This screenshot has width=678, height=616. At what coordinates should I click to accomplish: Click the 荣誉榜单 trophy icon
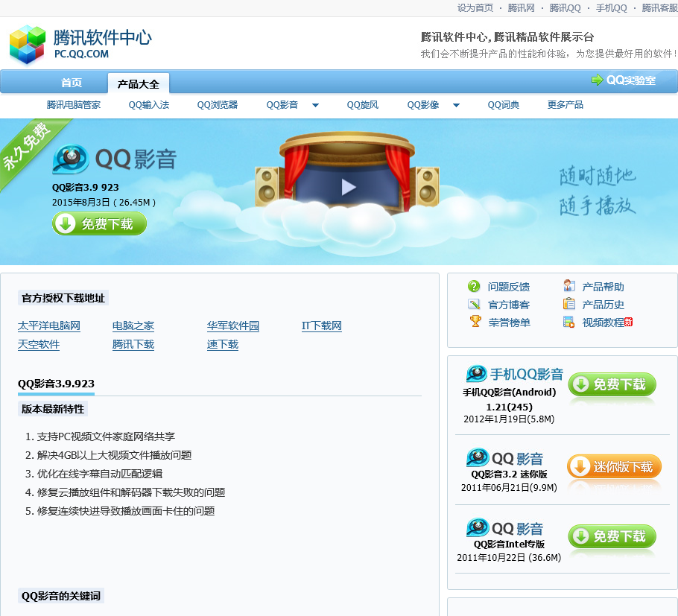(x=475, y=322)
